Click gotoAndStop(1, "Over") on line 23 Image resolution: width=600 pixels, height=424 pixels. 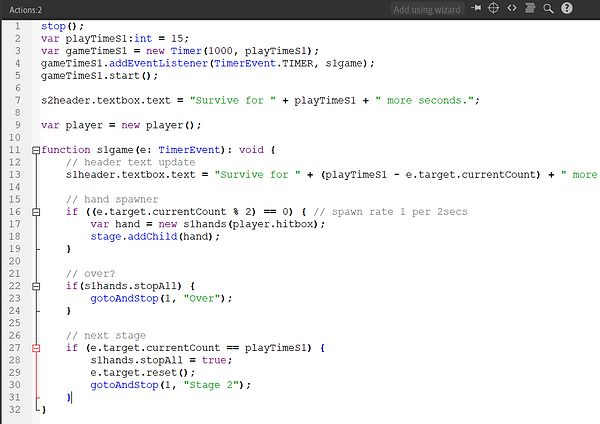pos(160,298)
